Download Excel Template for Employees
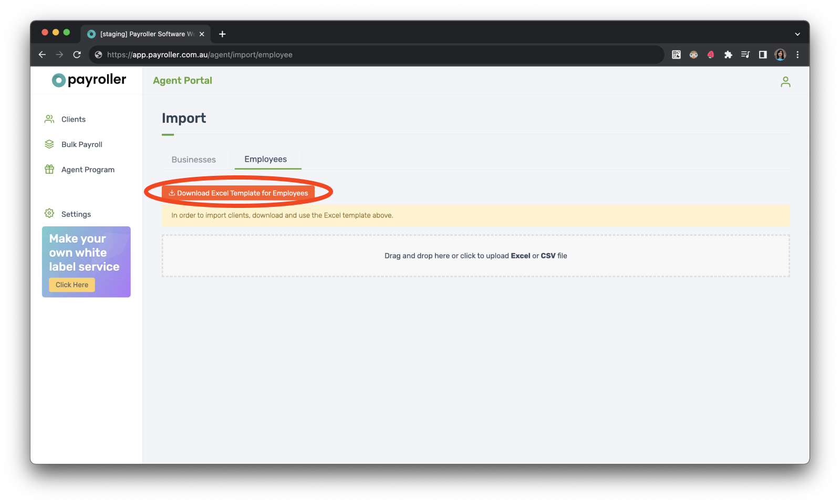Viewport: 840px width, 504px height. [238, 193]
